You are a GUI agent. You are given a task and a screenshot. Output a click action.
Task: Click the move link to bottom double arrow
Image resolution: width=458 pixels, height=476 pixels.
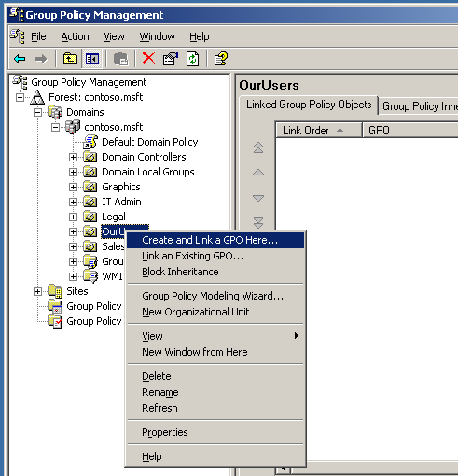pos(258,223)
